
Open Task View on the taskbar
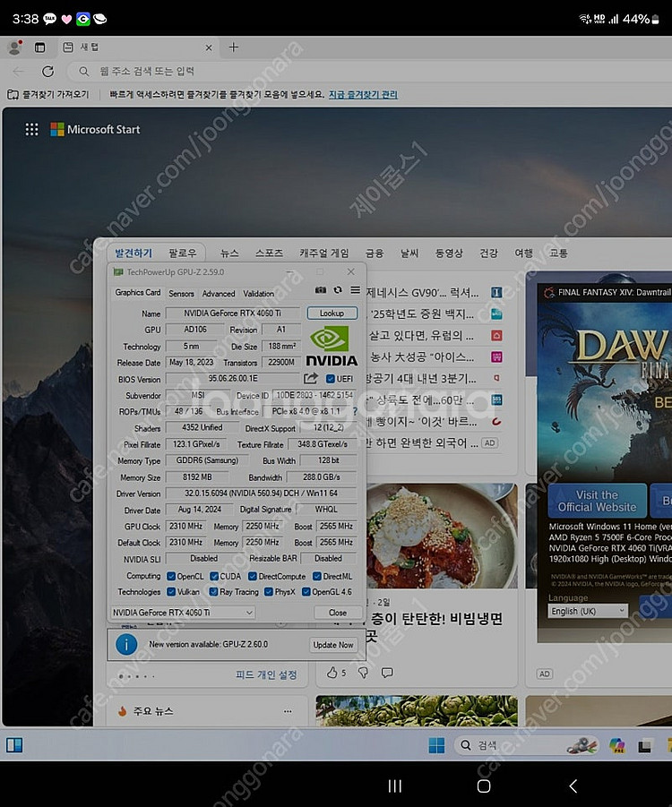coord(644,744)
